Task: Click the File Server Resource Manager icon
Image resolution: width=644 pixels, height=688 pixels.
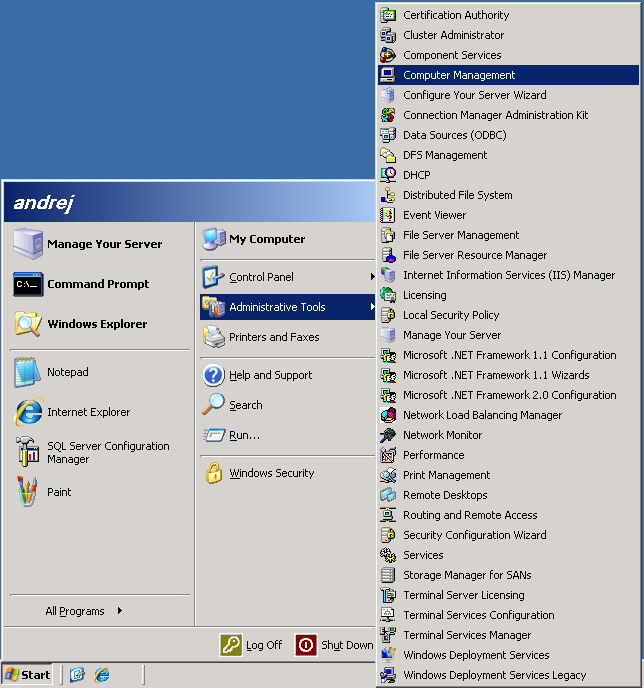Action: tap(388, 255)
